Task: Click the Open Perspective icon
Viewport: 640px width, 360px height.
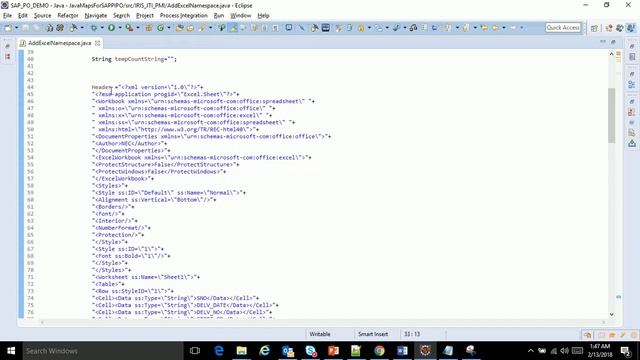Action: (x=594, y=28)
